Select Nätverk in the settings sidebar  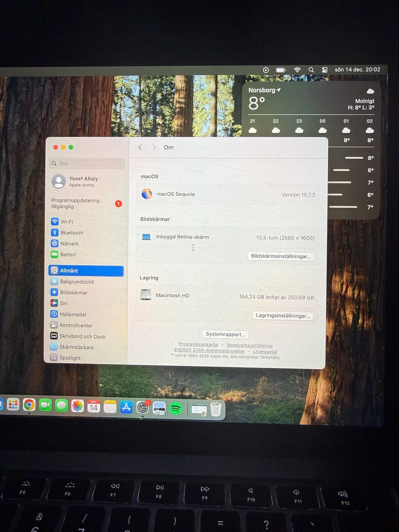tap(69, 244)
